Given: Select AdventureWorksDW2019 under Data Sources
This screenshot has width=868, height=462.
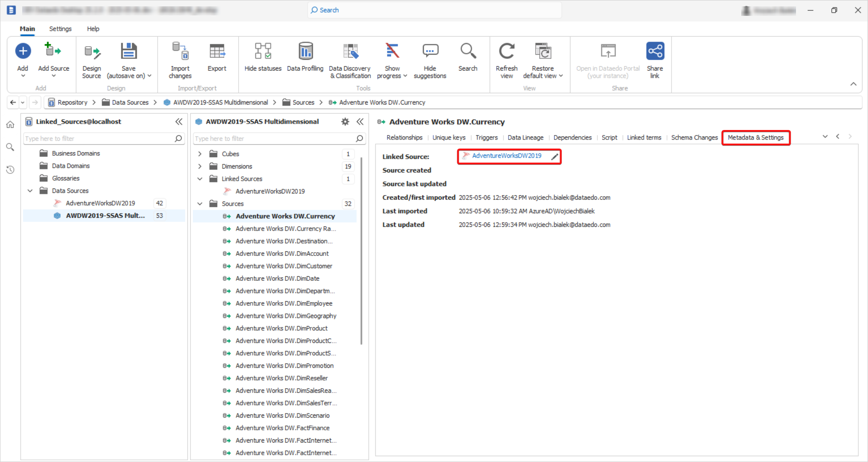Looking at the screenshot, I should click(x=101, y=203).
